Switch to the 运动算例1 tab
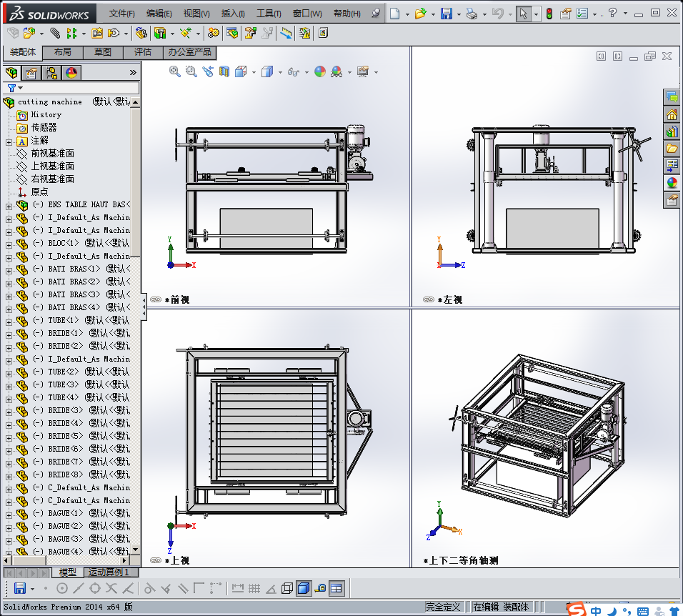The image size is (683, 616). pos(109,572)
